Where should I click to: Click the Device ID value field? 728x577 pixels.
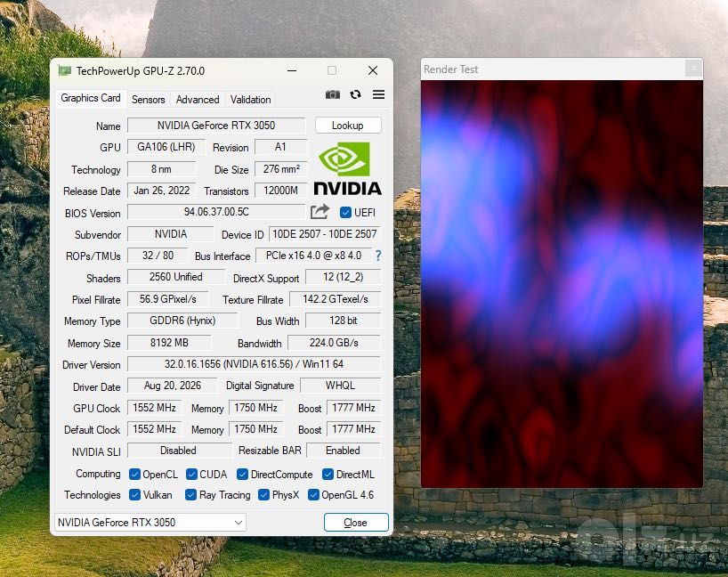tap(324, 233)
